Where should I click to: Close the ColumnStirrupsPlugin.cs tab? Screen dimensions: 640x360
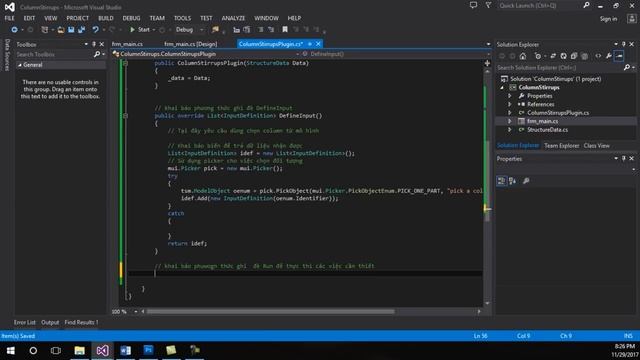318,44
